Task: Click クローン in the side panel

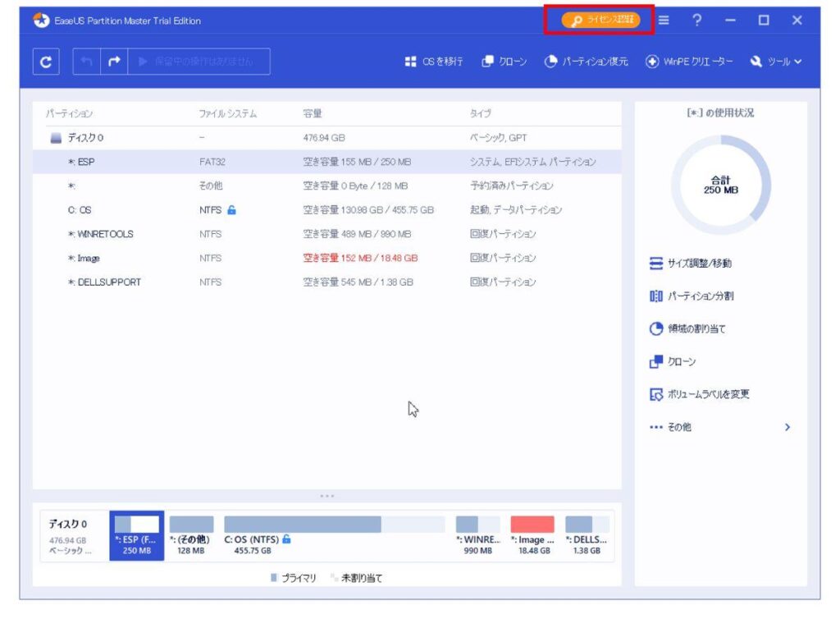Action: (673, 362)
